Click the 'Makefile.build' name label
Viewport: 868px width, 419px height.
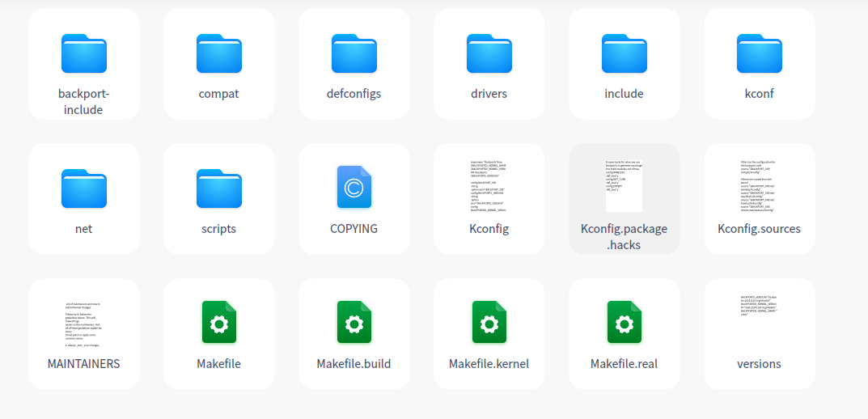(354, 364)
